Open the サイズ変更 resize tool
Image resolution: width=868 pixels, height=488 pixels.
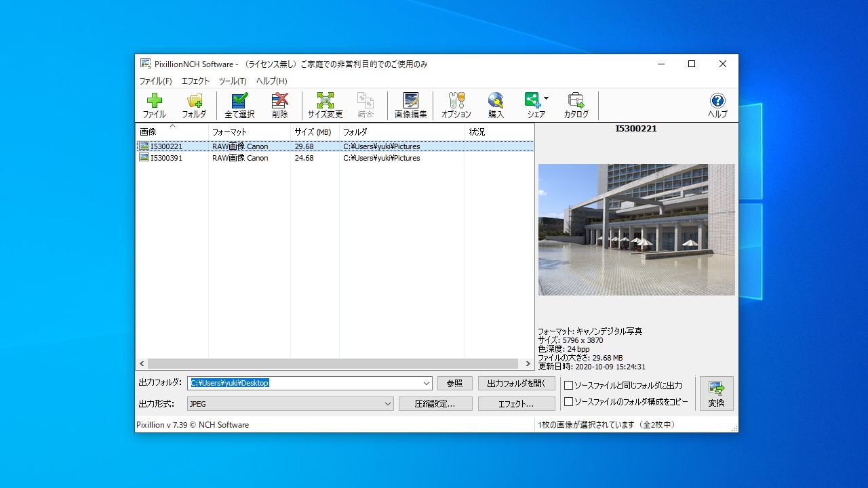[325, 105]
